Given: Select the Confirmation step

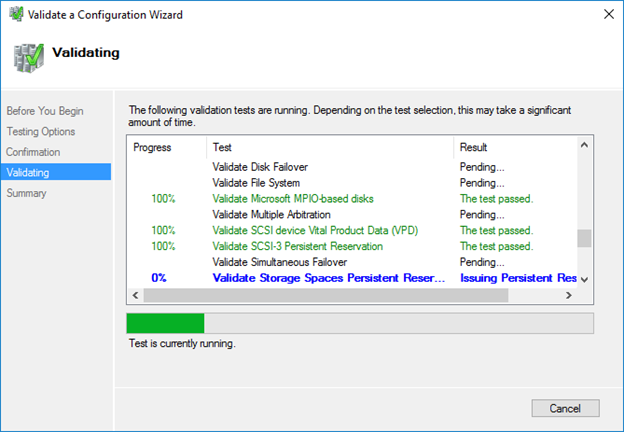Looking at the screenshot, I should tap(33, 152).
